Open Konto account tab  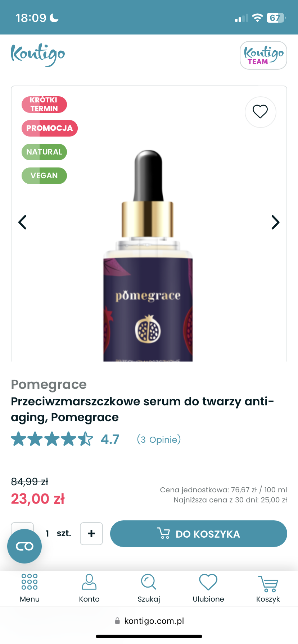pyautogui.click(x=89, y=588)
